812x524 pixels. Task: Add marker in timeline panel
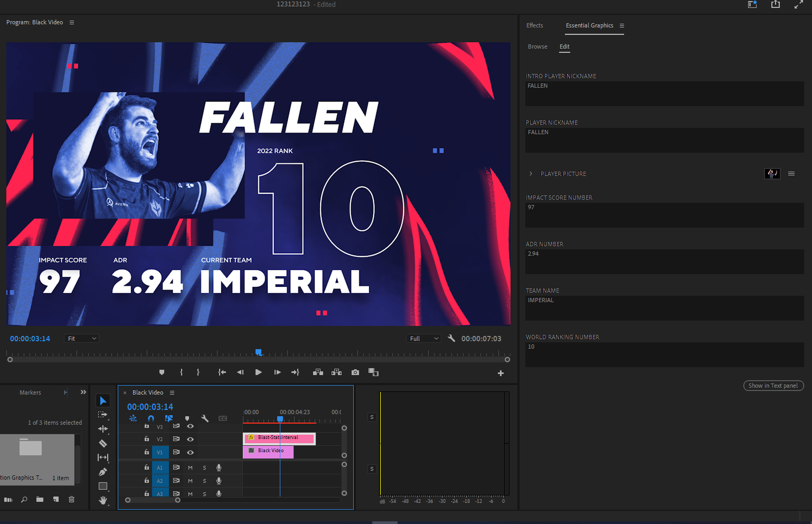pos(187,418)
